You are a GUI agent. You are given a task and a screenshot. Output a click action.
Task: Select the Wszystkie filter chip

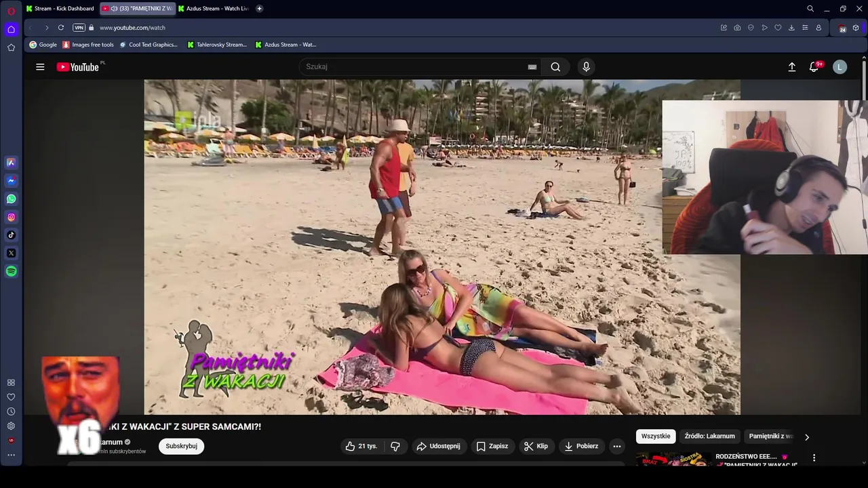coord(656,436)
